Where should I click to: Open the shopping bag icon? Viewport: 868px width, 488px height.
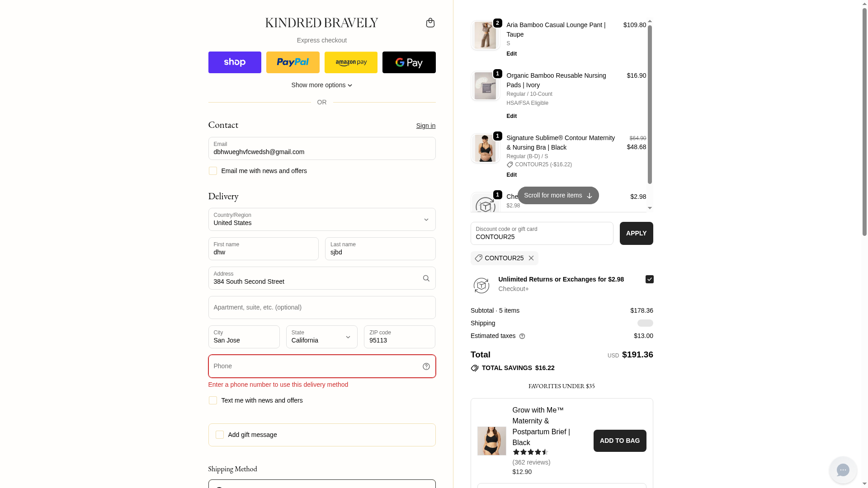430,23
